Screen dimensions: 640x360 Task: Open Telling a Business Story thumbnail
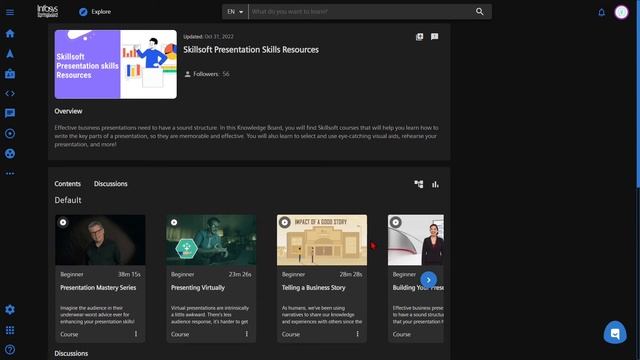pyautogui.click(x=322, y=240)
